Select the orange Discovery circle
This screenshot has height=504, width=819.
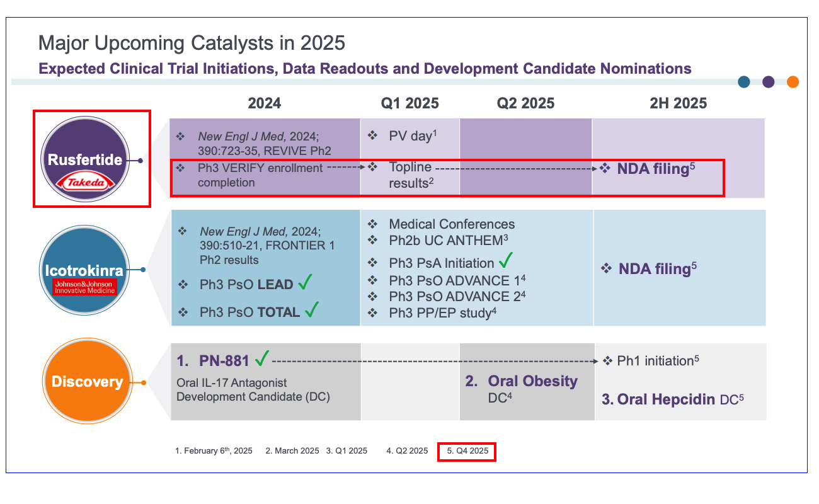click(x=87, y=382)
